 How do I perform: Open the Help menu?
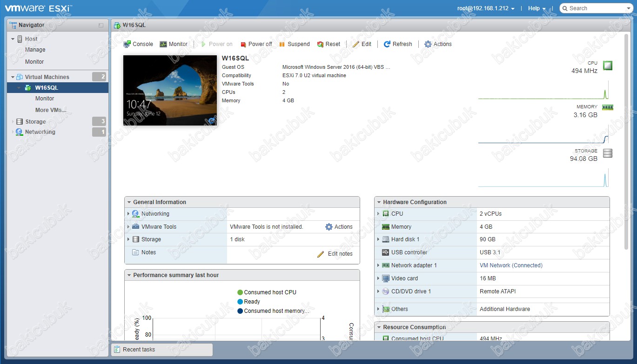536,8
